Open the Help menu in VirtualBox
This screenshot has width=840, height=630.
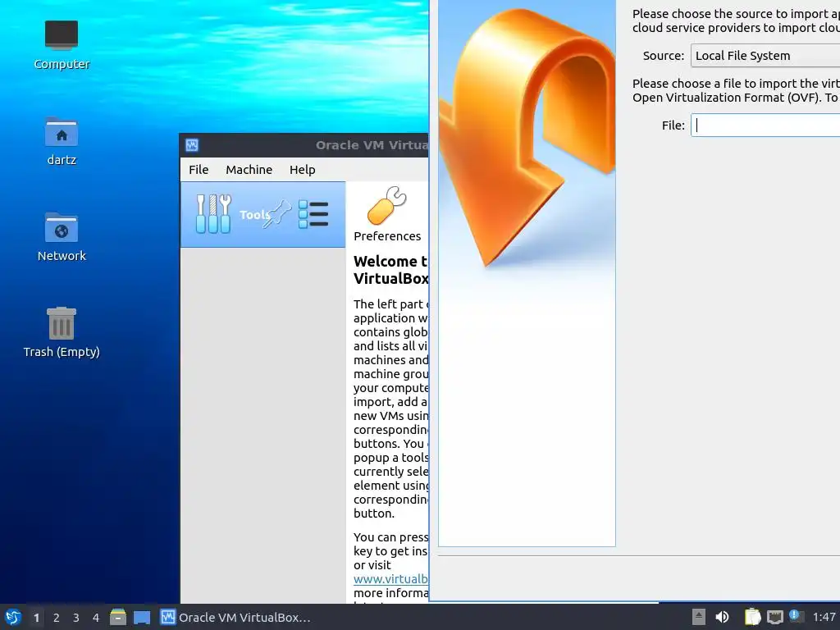pos(302,170)
